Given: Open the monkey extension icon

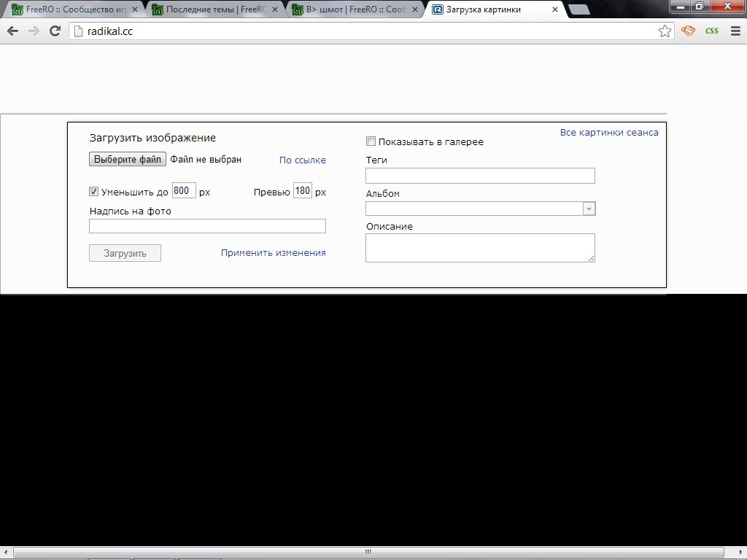Looking at the screenshot, I should (x=689, y=31).
